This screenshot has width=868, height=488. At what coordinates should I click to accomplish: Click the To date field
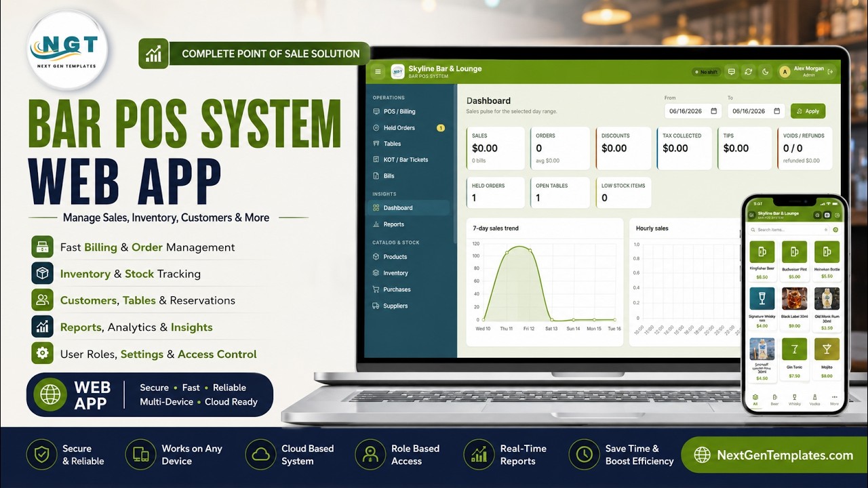pyautogui.click(x=757, y=111)
